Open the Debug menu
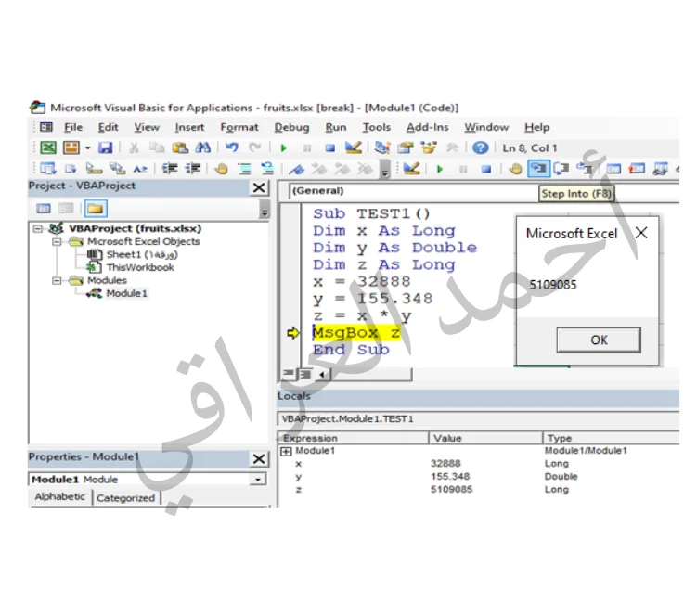 (x=291, y=127)
